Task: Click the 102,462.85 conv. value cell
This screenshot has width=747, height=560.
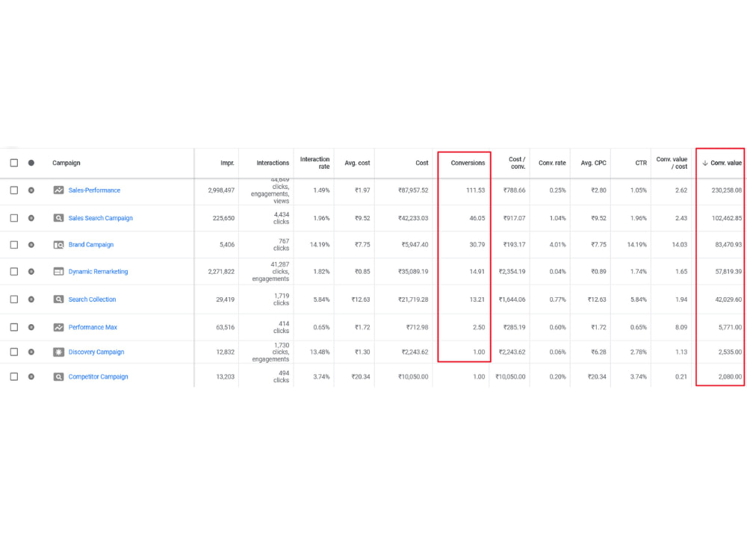Action: tap(727, 218)
